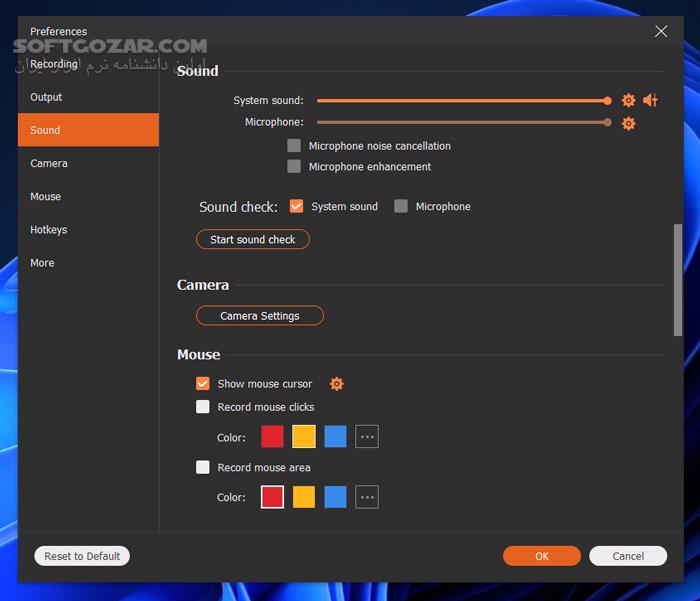The height and width of the screenshot is (601, 700).
Task: Open Camera Settings
Action: coord(260,316)
